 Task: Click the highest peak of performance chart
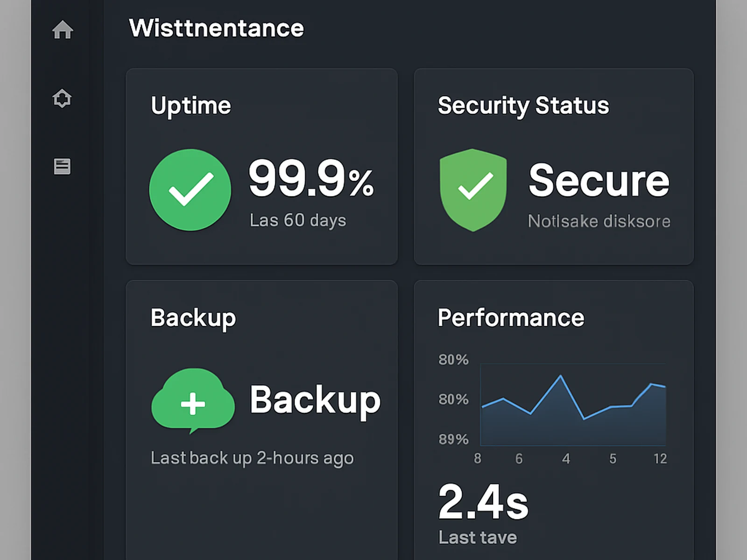click(x=560, y=376)
